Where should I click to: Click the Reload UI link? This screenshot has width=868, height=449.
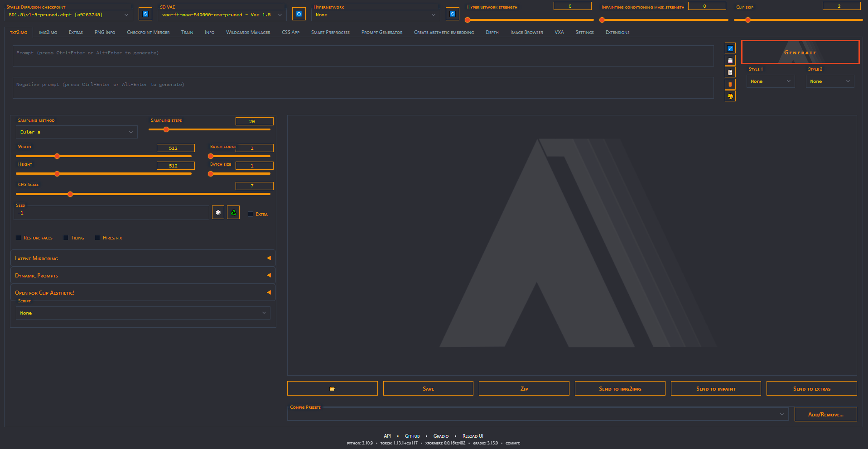point(473,436)
